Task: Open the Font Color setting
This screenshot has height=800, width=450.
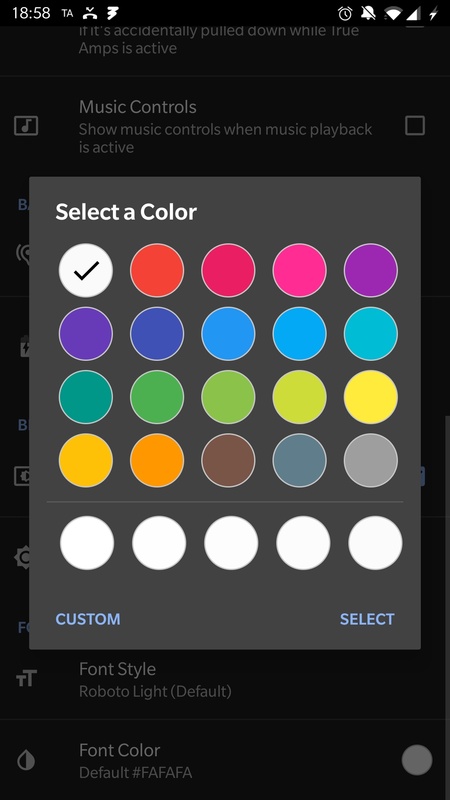Action: (x=225, y=760)
